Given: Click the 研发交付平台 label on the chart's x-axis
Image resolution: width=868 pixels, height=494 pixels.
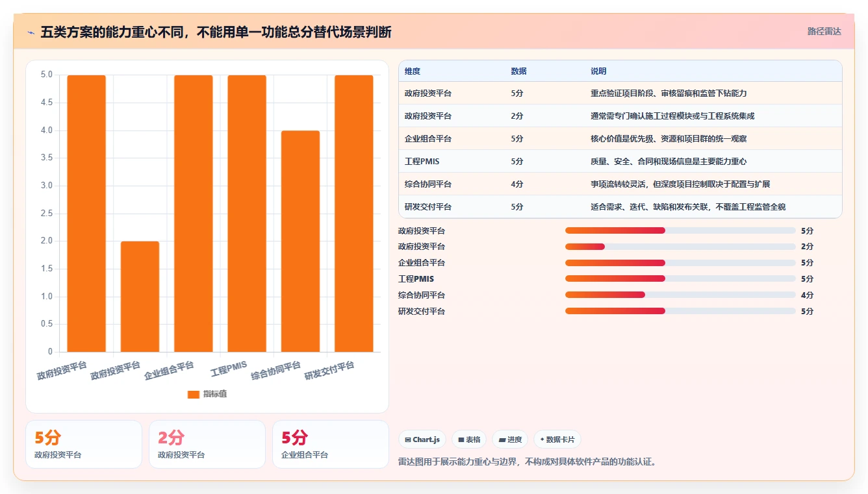Looking at the screenshot, I should click(x=329, y=371).
